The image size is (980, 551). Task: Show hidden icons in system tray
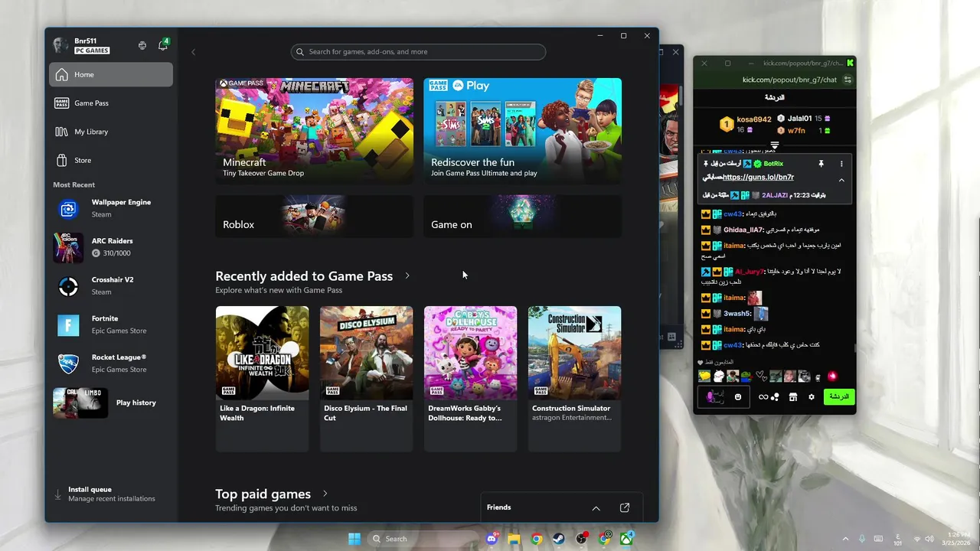tap(845, 539)
